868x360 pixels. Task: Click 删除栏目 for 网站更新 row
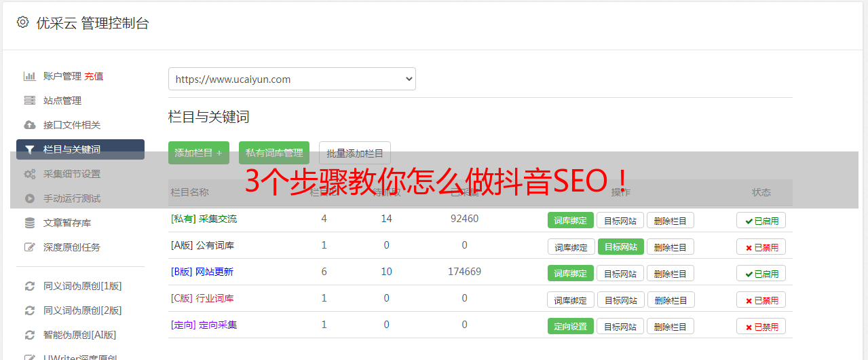pos(671,273)
